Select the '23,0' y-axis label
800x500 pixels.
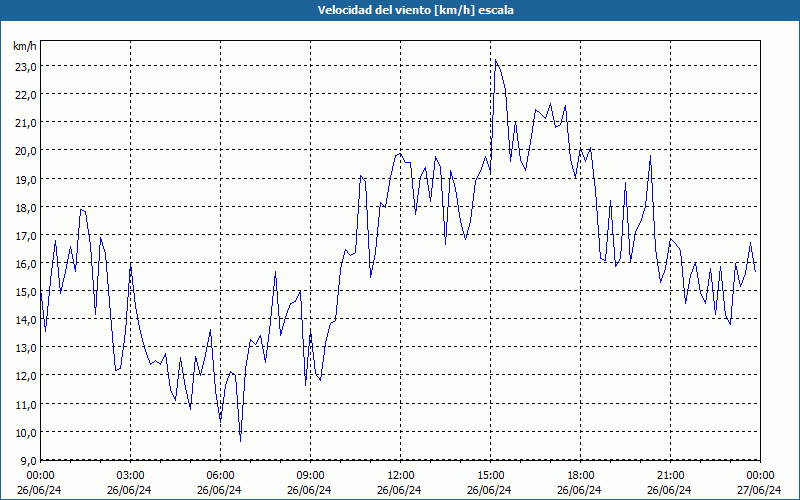(x=26, y=67)
